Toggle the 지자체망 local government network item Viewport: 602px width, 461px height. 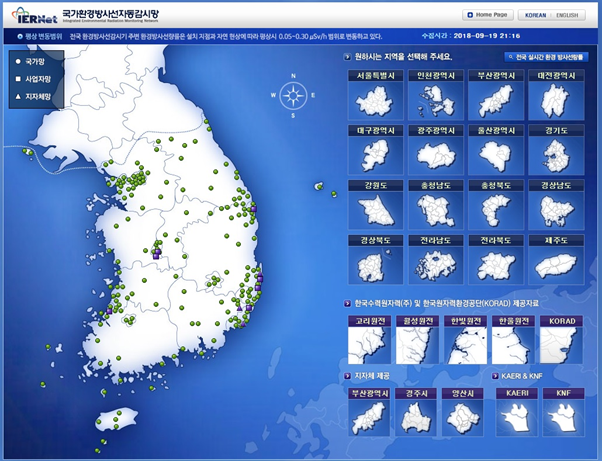point(36,96)
